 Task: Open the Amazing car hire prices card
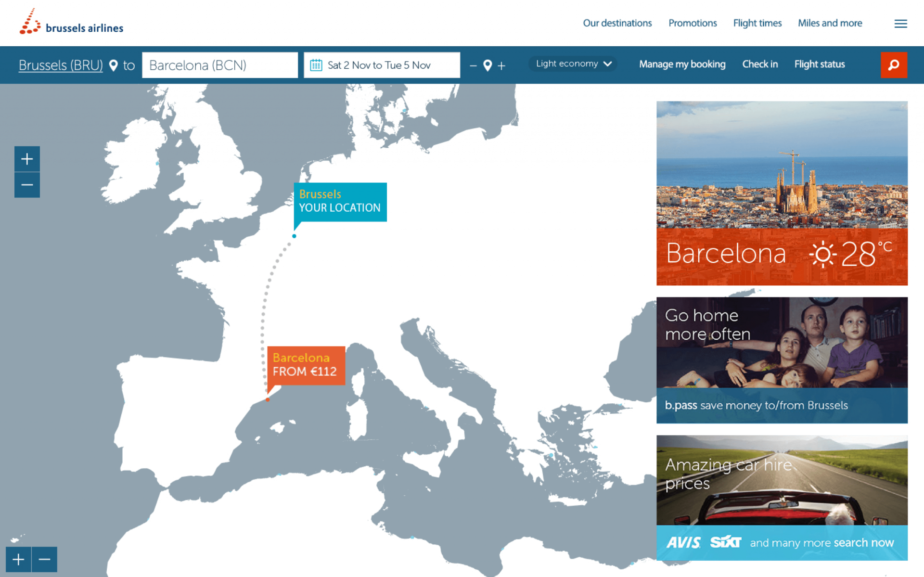pyautogui.click(x=782, y=498)
